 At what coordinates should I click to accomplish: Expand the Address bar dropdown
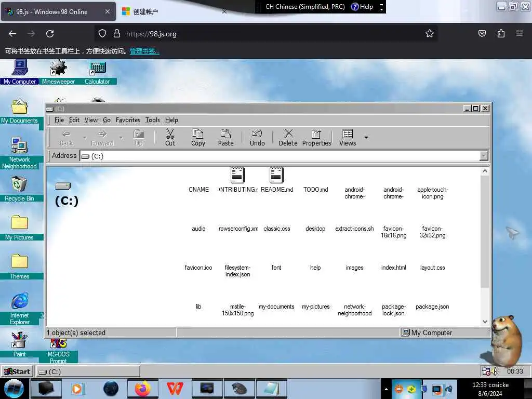[x=484, y=156]
